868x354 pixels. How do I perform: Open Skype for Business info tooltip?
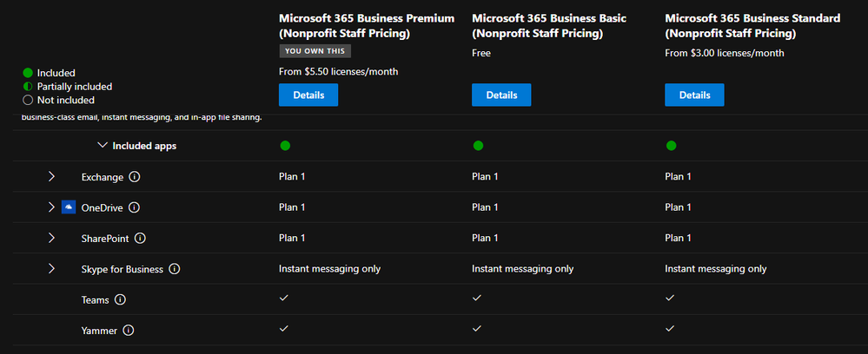pyautogui.click(x=175, y=269)
